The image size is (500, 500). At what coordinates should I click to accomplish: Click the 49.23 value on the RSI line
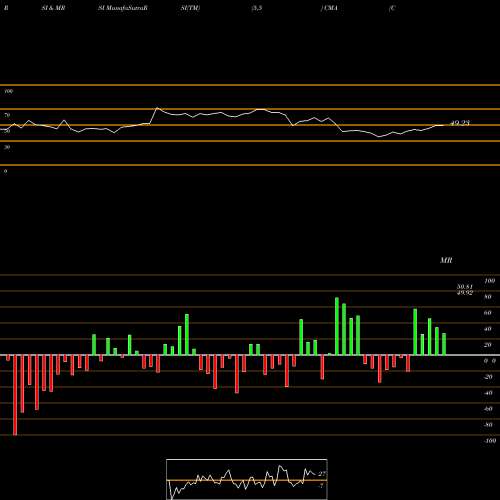[460, 123]
